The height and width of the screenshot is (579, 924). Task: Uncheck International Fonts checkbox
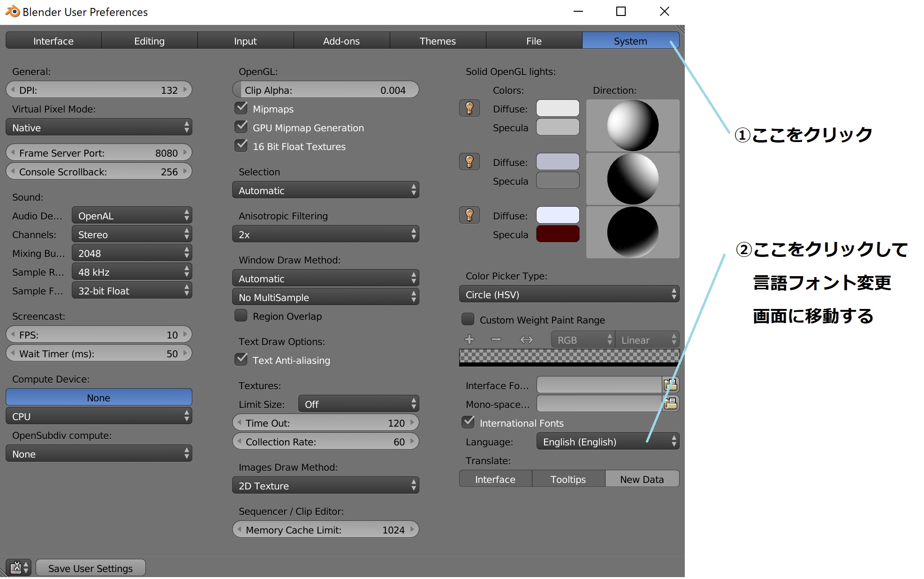pos(468,422)
